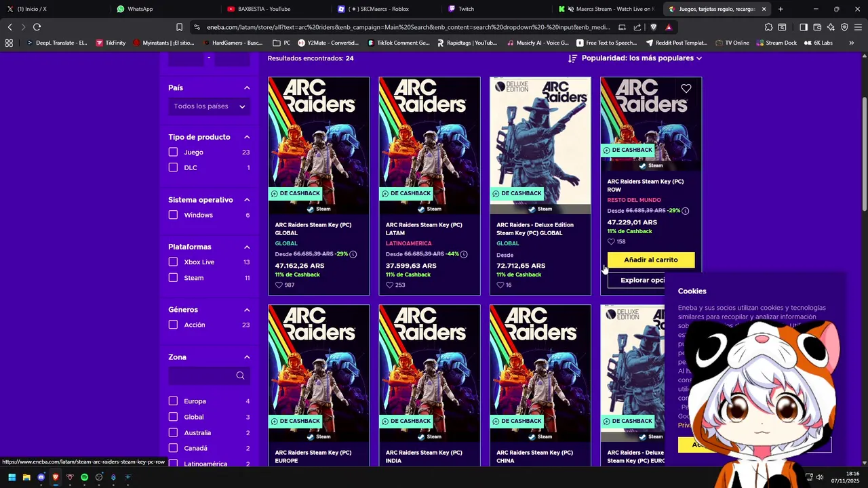Open the browser extensions puzzle icon
The height and width of the screenshot is (488, 868).
pyautogui.click(x=768, y=27)
